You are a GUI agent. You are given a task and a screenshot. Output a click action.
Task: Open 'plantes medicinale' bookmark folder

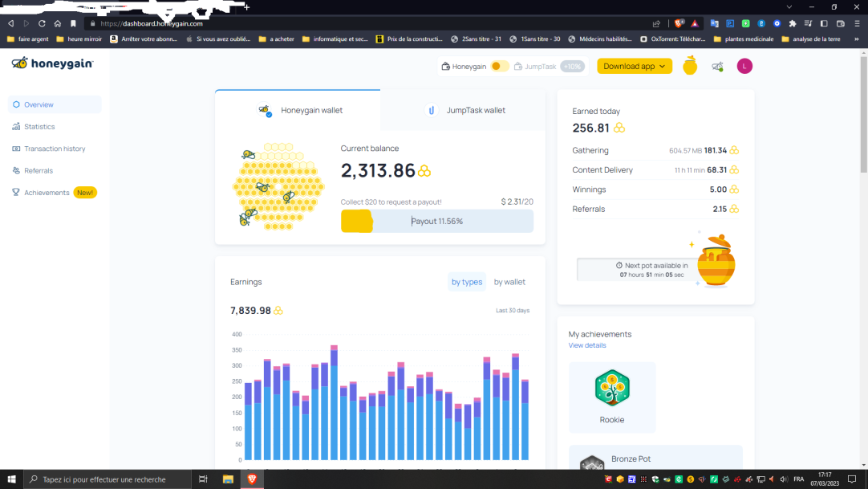(x=744, y=39)
